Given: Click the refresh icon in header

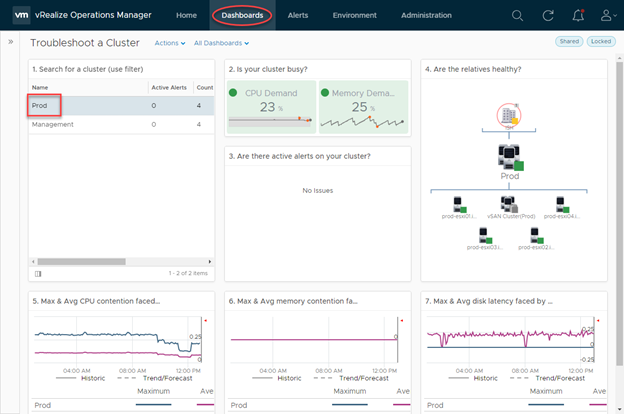Looking at the screenshot, I should (x=548, y=16).
